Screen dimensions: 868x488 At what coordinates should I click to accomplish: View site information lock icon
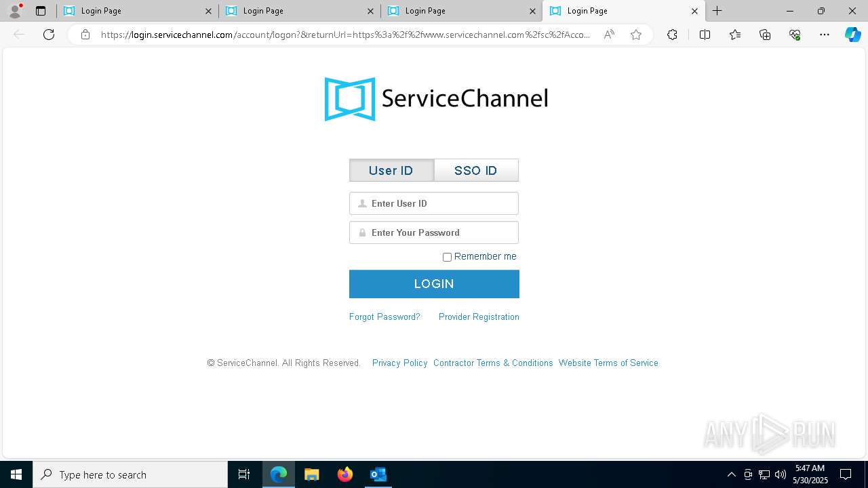click(x=85, y=35)
